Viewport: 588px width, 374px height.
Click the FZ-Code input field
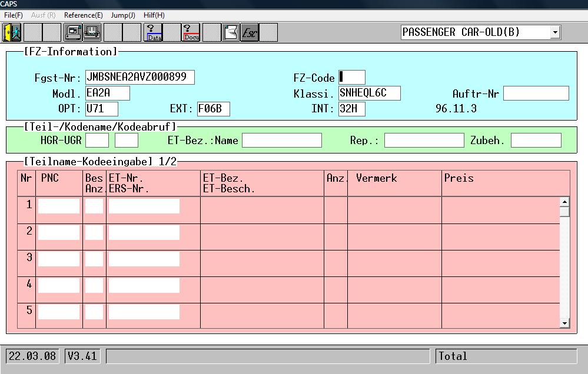click(352, 78)
